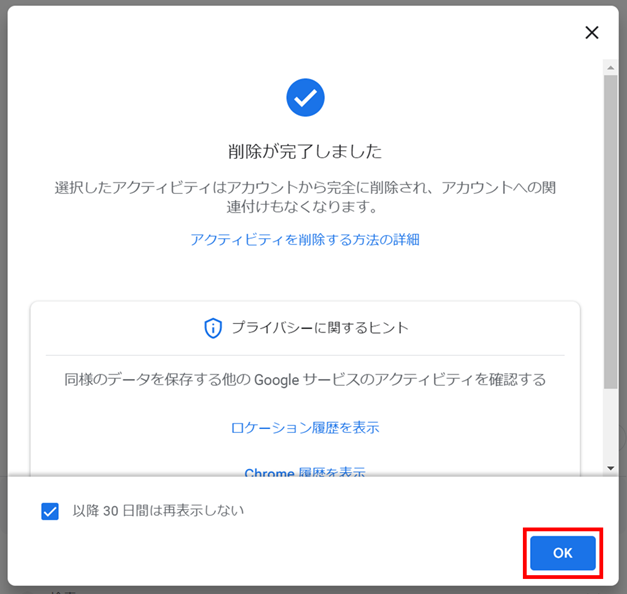This screenshot has width=627, height=594.
Task: Click the dialog's vertical scrollbar thumb
Action: [x=610, y=230]
